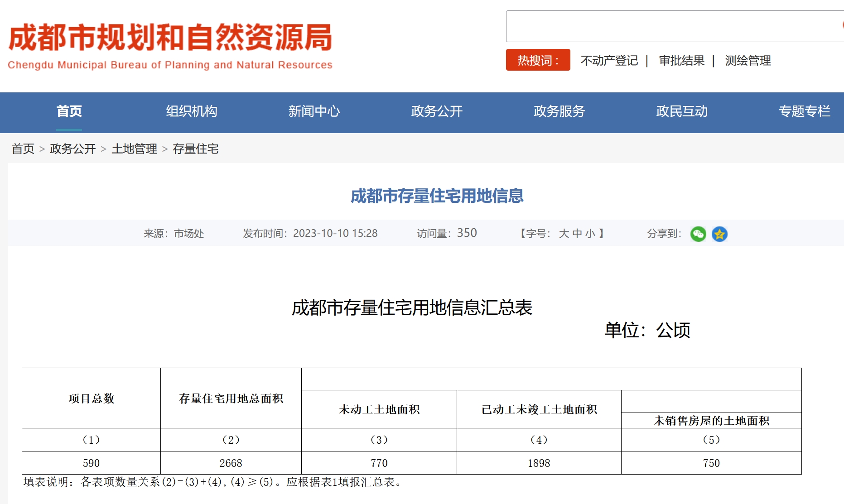
Task: Click 存量住宅 in the breadcrumb trail
Action: coord(196,149)
